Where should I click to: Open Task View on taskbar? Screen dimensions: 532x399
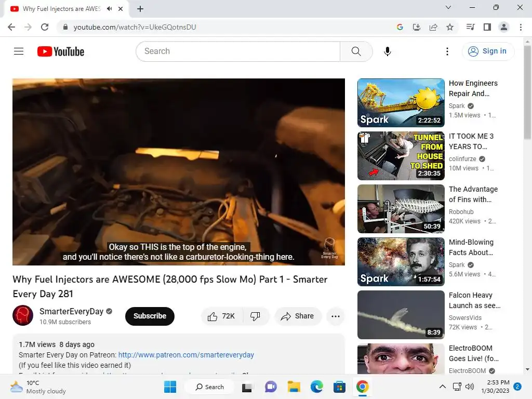click(247, 387)
